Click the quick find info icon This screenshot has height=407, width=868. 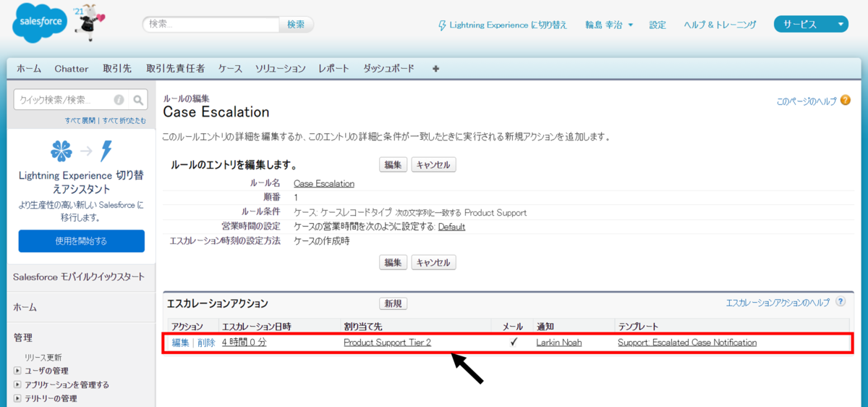[x=119, y=100]
